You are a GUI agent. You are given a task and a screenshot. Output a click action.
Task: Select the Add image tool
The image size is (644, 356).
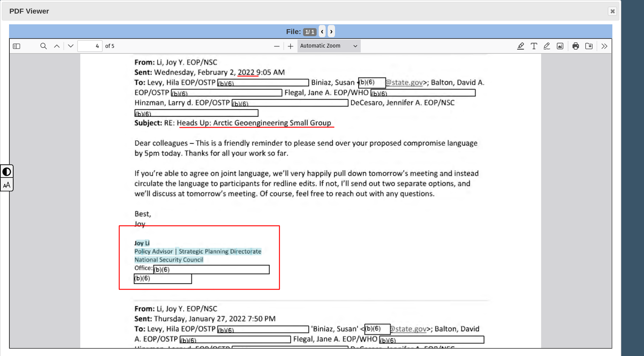[560, 46]
